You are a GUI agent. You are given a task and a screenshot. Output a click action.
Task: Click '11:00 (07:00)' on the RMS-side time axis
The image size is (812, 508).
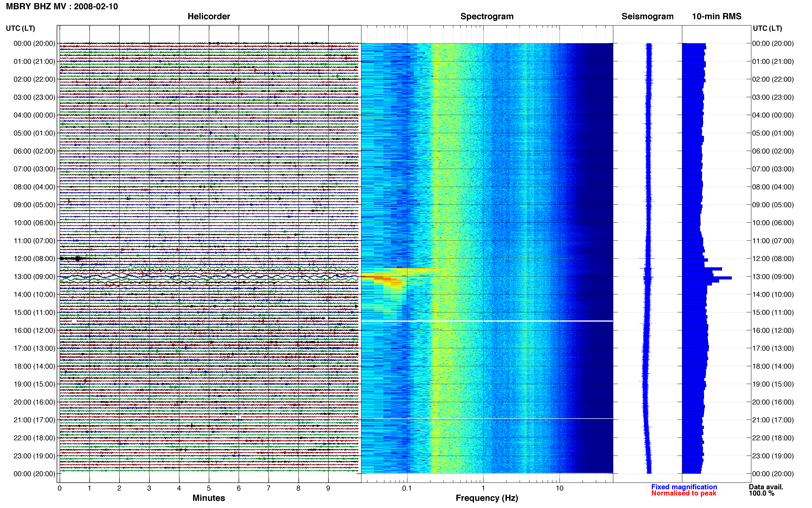[x=773, y=241]
